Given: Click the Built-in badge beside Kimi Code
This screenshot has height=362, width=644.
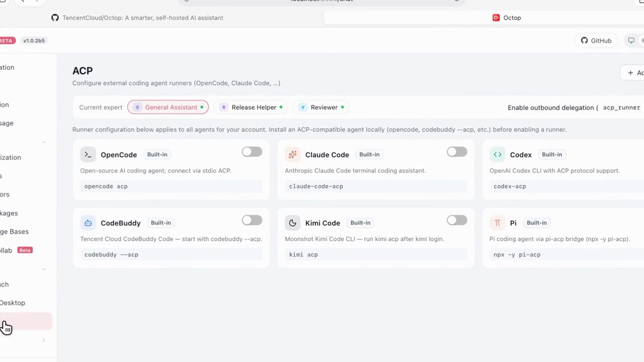Looking at the screenshot, I should (x=360, y=223).
